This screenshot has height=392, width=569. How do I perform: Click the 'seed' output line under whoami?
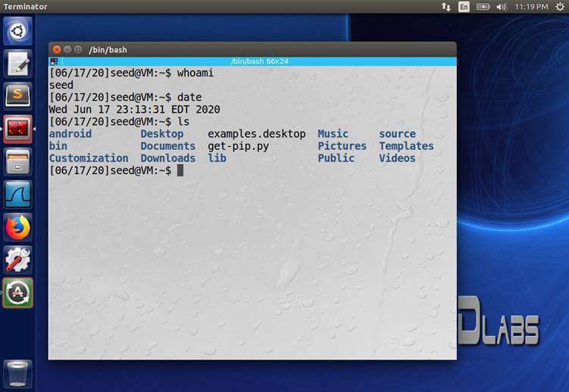point(61,86)
